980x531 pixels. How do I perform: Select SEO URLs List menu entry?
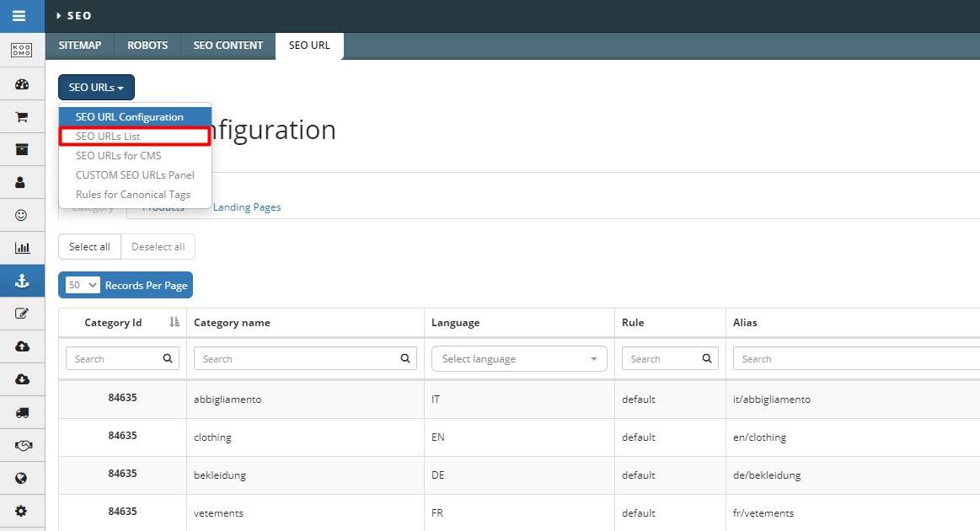click(135, 137)
